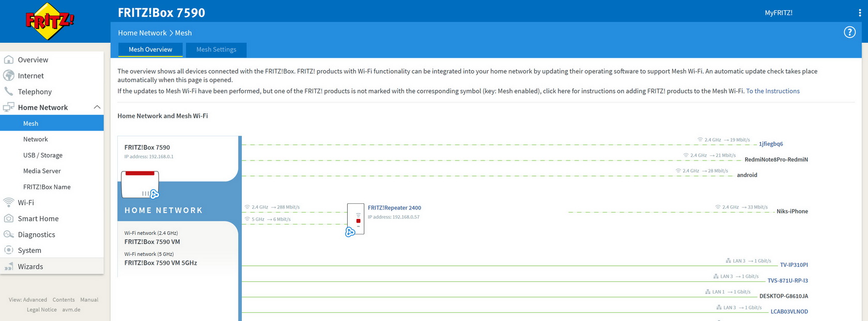Click LAN icon beside LCAB03VLNOD connection
The image size is (868, 321).
click(719, 308)
